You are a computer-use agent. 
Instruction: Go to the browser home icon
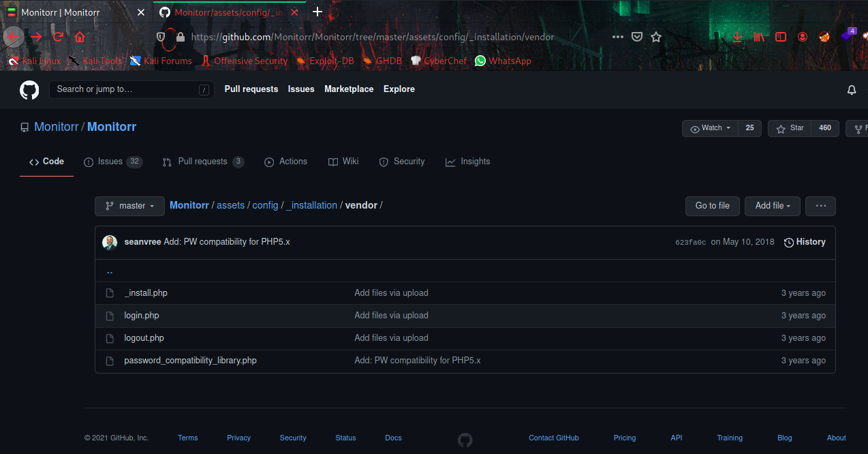(x=80, y=37)
